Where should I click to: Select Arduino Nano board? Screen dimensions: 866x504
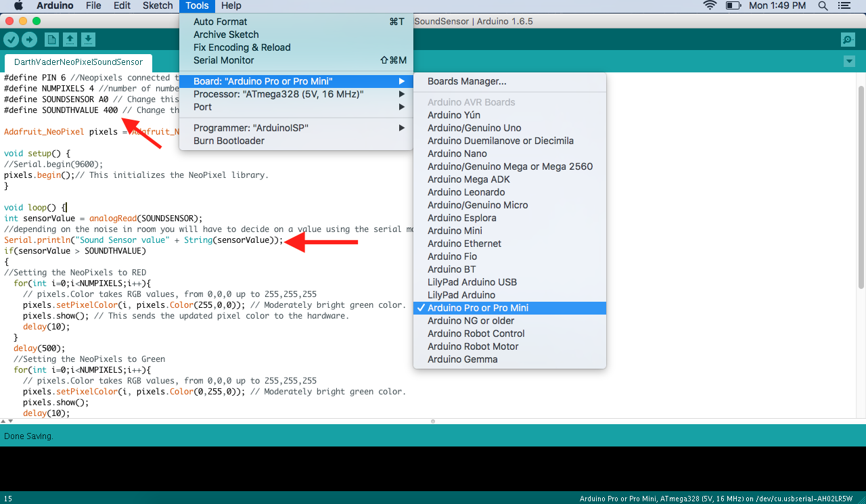[509, 154]
